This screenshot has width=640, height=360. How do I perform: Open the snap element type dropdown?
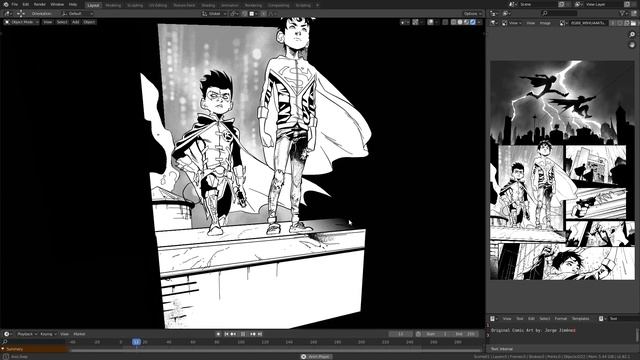pyautogui.click(x=254, y=13)
